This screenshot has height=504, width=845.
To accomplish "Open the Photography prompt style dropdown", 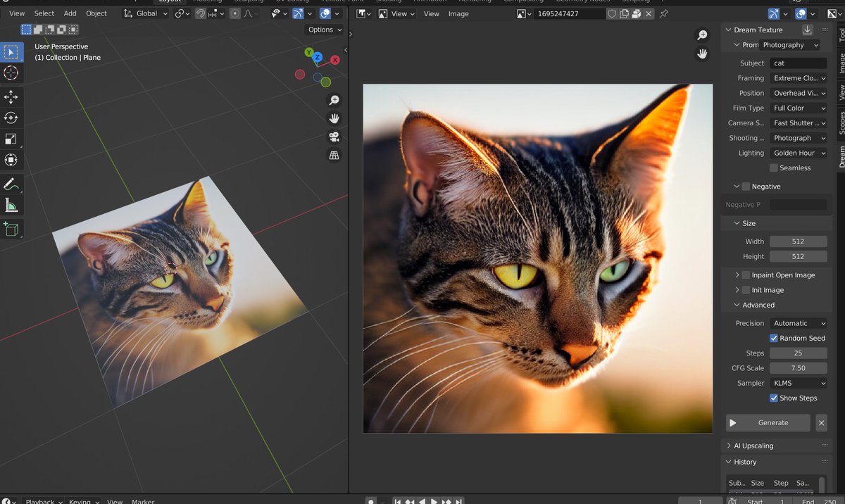I will coord(790,45).
